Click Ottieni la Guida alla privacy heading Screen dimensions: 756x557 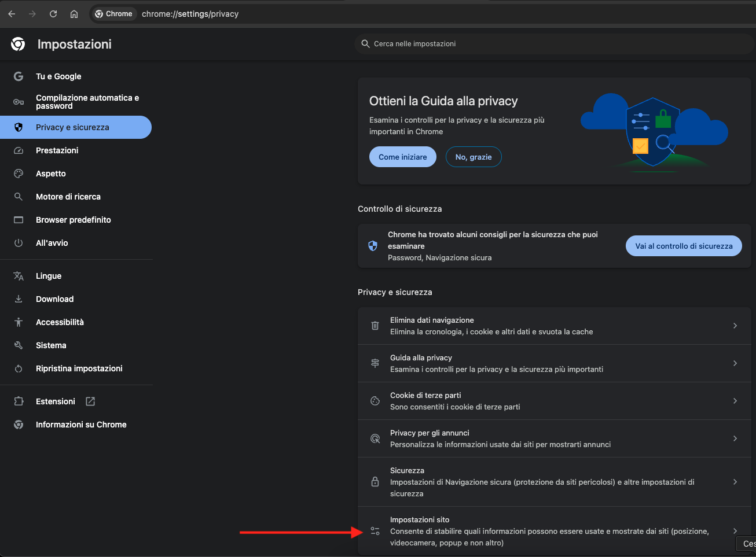click(443, 101)
